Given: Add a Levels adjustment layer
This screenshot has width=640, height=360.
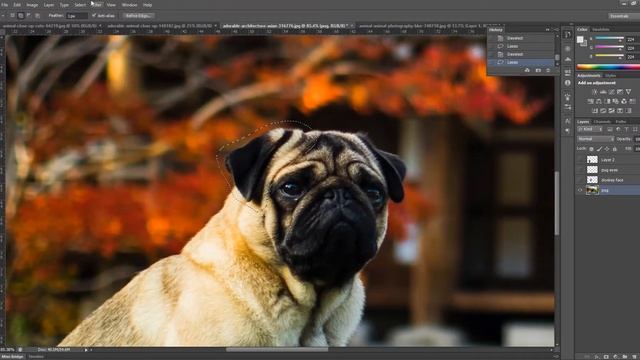Looking at the screenshot, I should [x=603, y=92].
